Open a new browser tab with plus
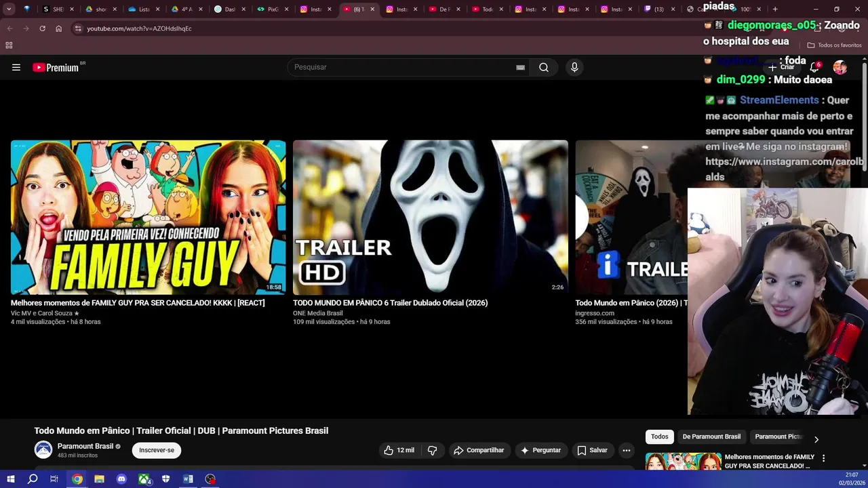 775,9
